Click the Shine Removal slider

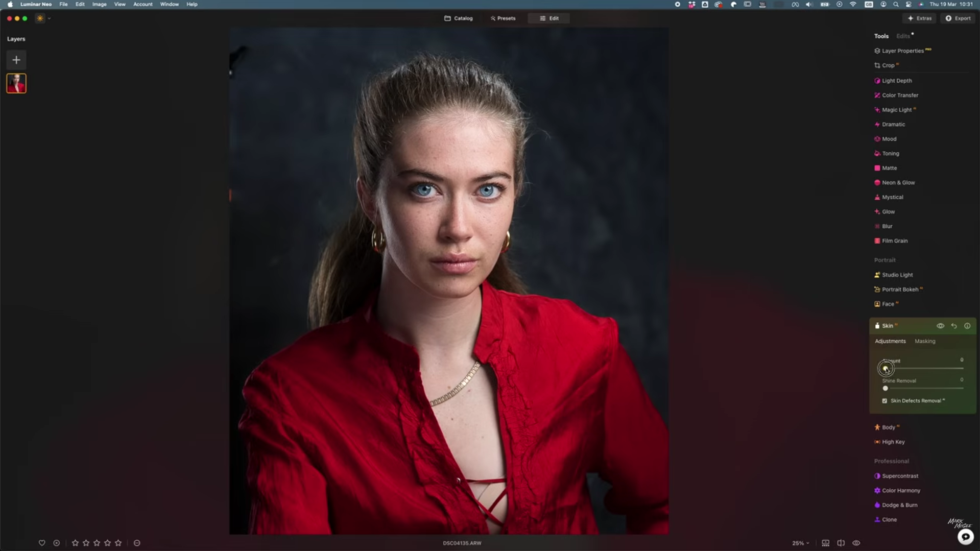point(924,389)
